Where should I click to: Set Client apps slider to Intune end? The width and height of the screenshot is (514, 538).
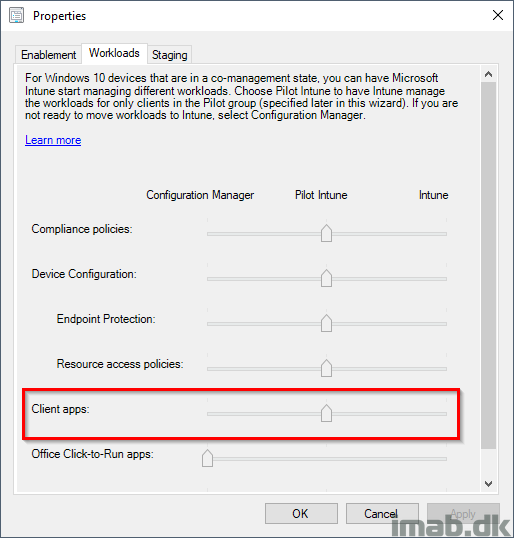coord(446,414)
